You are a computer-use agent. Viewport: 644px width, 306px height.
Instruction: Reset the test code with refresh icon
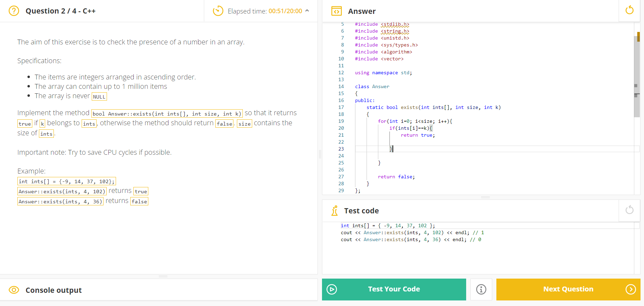click(x=629, y=210)
